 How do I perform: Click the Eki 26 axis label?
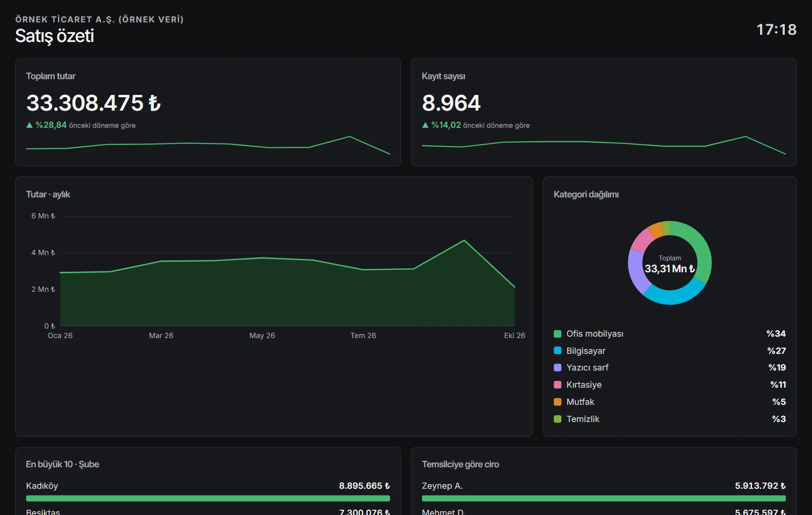coord(515,336)
